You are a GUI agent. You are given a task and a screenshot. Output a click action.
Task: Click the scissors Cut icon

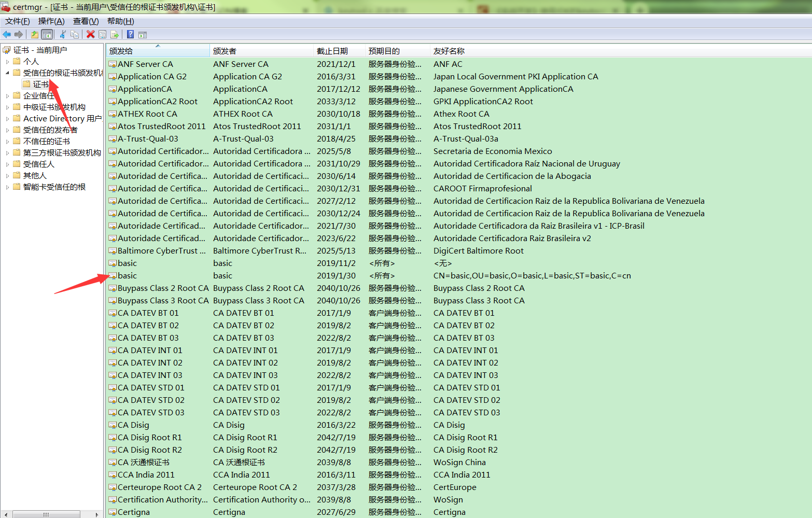click(x=63, y=34)
